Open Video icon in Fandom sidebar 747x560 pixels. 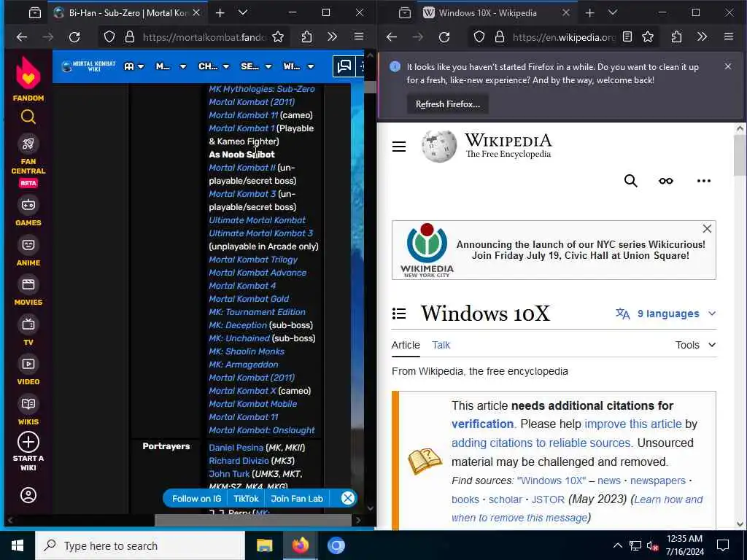pyautogui.click(x=28, y=365)
